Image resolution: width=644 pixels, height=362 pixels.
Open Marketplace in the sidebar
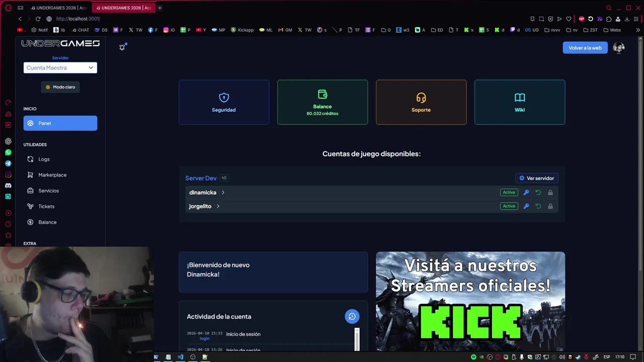[60, 175]
